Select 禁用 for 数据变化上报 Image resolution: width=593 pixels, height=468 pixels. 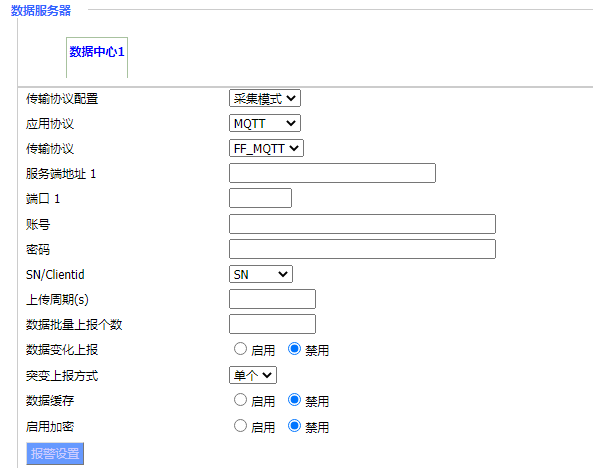pyautogui.click(x=294, y=349)
